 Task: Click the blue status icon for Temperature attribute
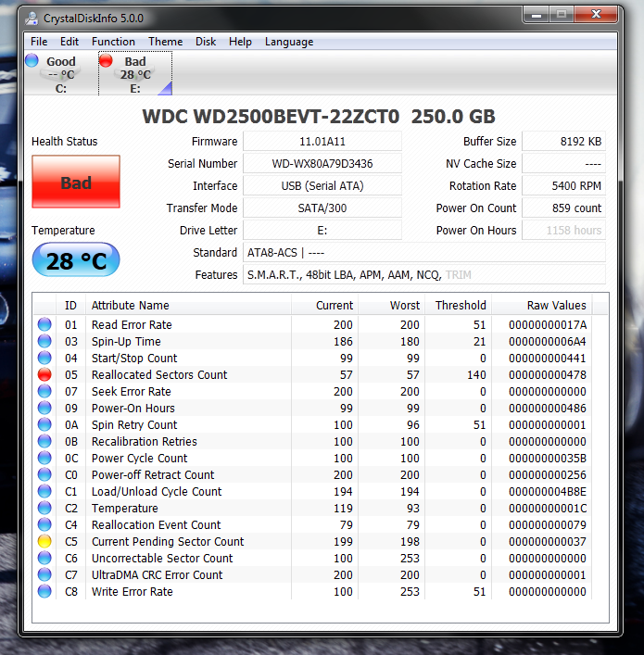(x=44, y=508)
